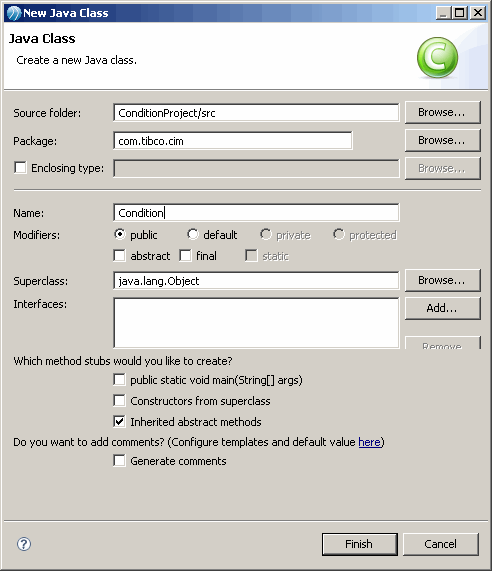Select the public modifier radio button

click(119, 234)
